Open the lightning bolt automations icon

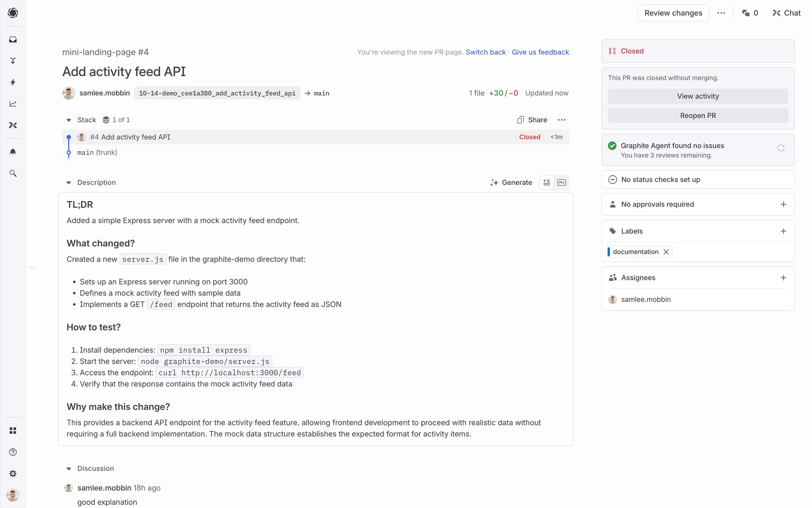(x=13, y=82)
